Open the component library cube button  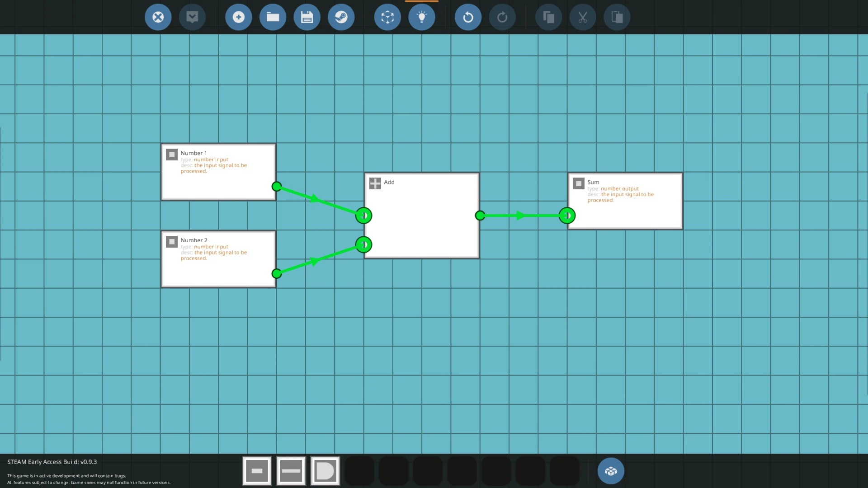point(611,471)
